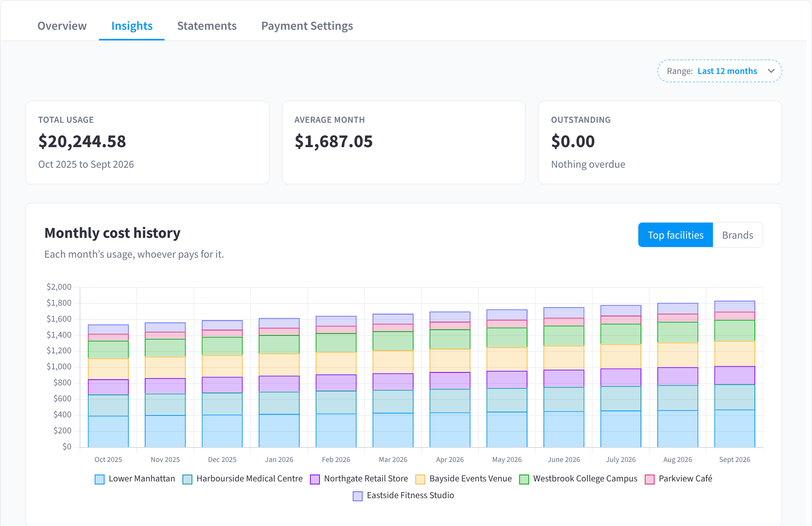The height and width of the screenshot is (526, 812).
Task: Open the Overview tab
Action: [62, 26]
